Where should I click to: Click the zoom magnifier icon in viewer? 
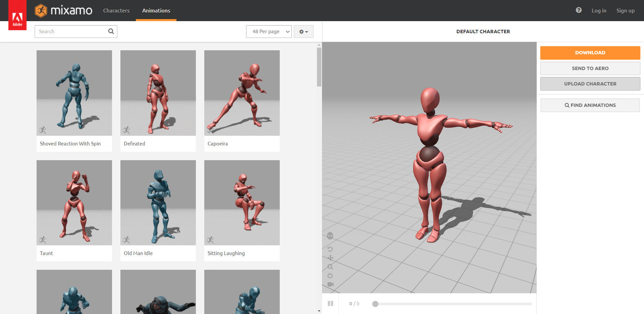(x=330, y=267)
